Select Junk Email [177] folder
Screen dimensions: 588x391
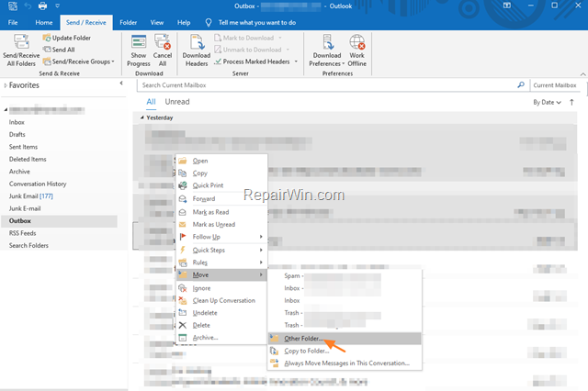point(30,196)
